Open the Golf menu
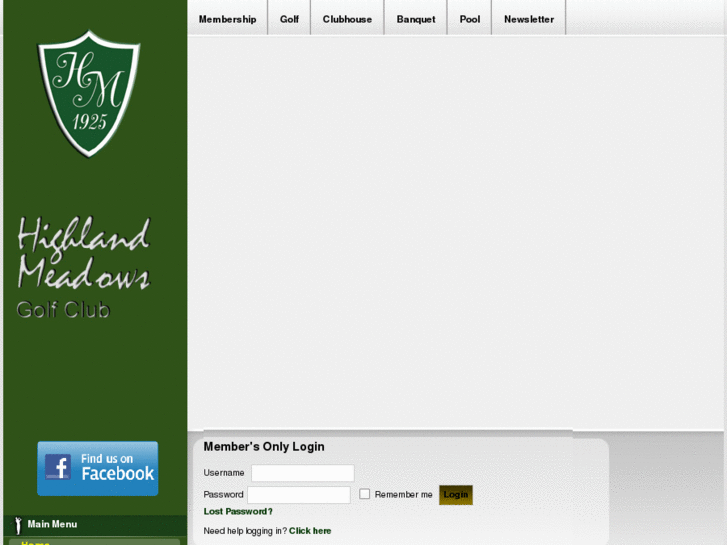 289,19
